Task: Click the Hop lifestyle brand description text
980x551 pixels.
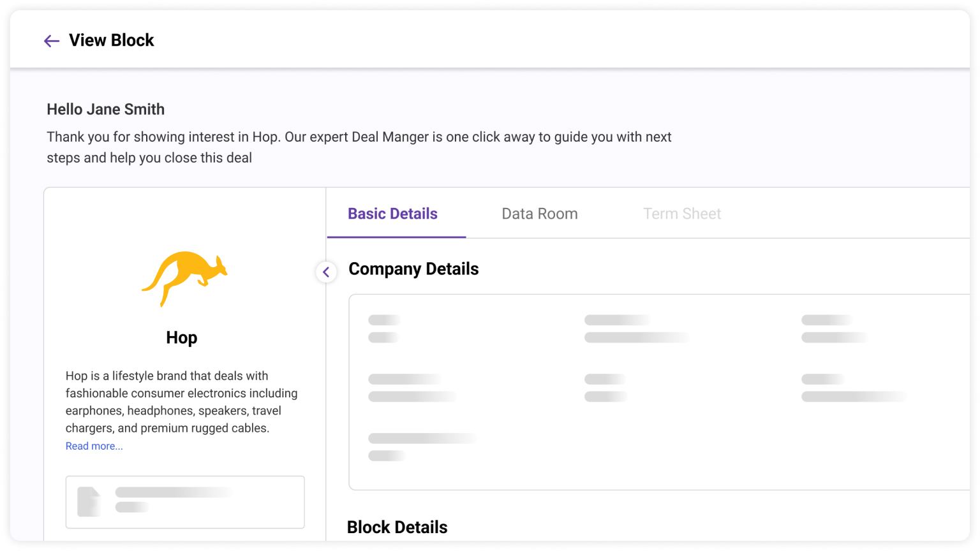Action: pos(182,402)
